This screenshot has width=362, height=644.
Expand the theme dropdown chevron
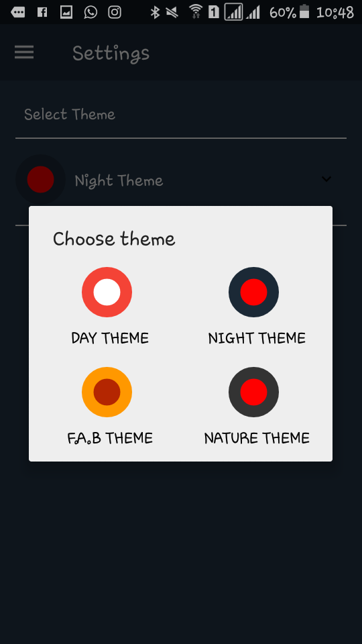[326, 179]
